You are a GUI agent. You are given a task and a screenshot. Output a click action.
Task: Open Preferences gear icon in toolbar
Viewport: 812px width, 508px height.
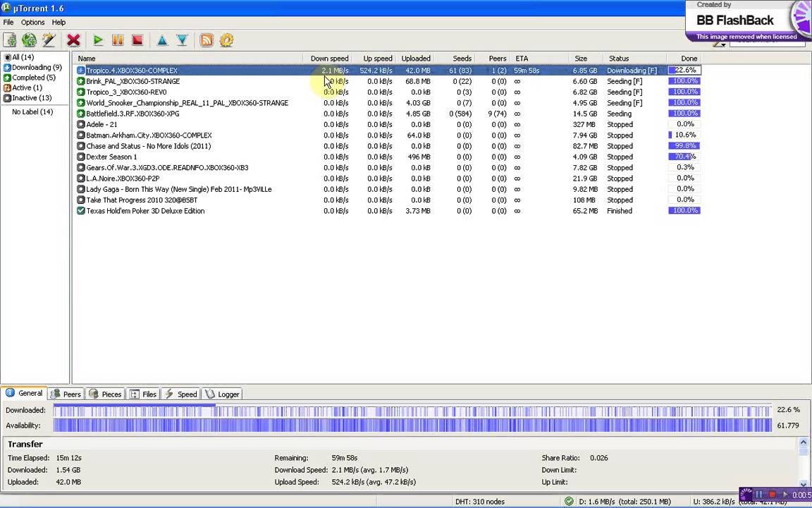226,40
